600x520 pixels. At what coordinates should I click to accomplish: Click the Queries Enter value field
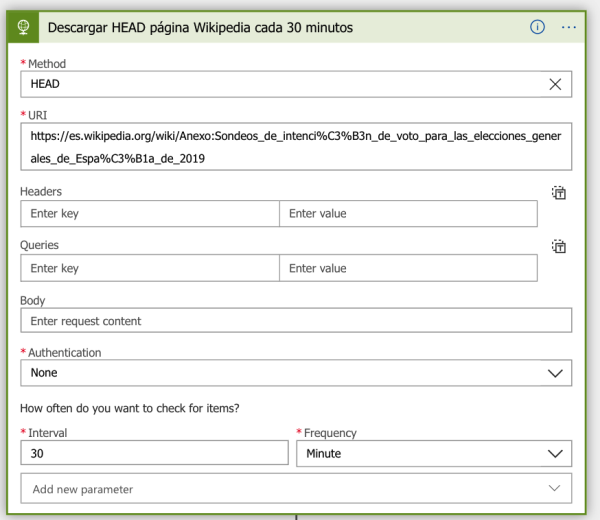coord(408,268)
